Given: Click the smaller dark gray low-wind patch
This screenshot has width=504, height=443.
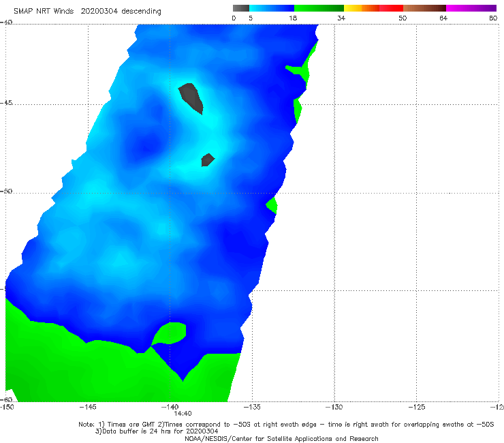Looking at the screenshot, I should 207,160.
